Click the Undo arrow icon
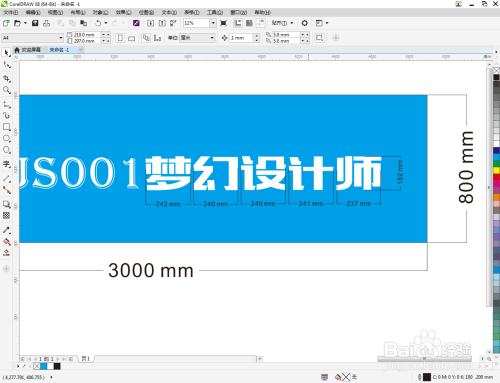Screen dimensions: 500x383 98,23
